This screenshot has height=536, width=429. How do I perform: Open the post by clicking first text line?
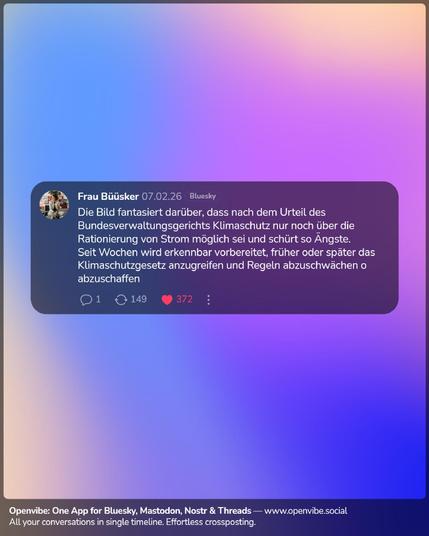[201, 212]
